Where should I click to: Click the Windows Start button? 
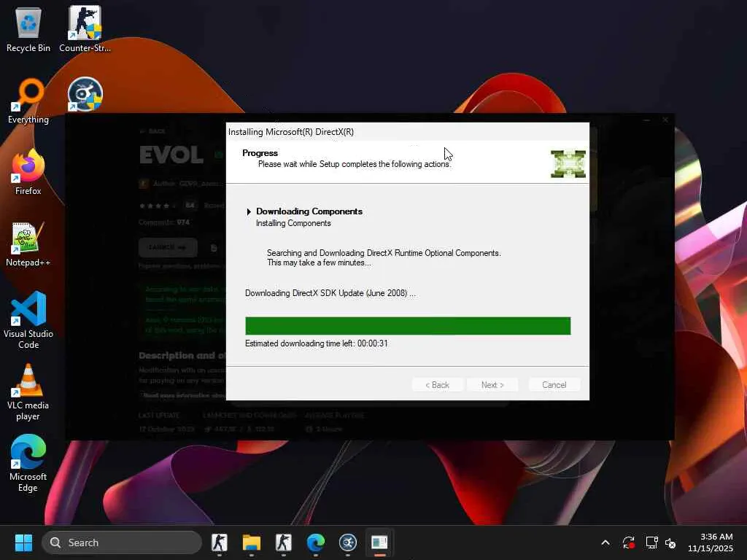23,542
